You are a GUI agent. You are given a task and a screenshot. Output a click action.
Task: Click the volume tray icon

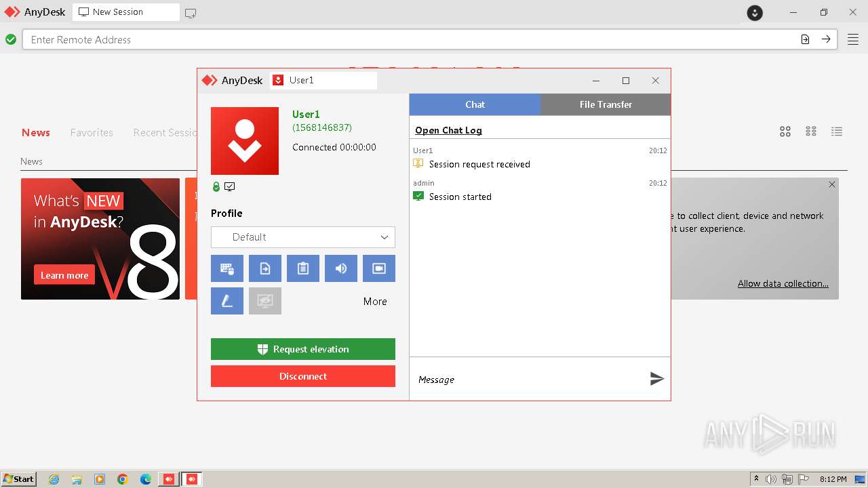click(x=771, y=479)
